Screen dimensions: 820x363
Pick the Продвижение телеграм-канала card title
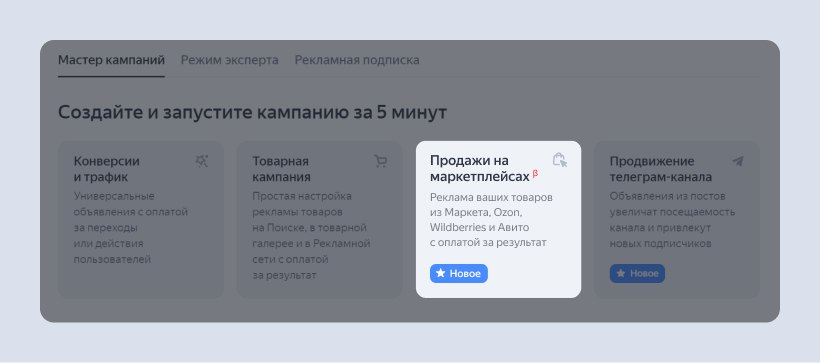tap(660, 169)
